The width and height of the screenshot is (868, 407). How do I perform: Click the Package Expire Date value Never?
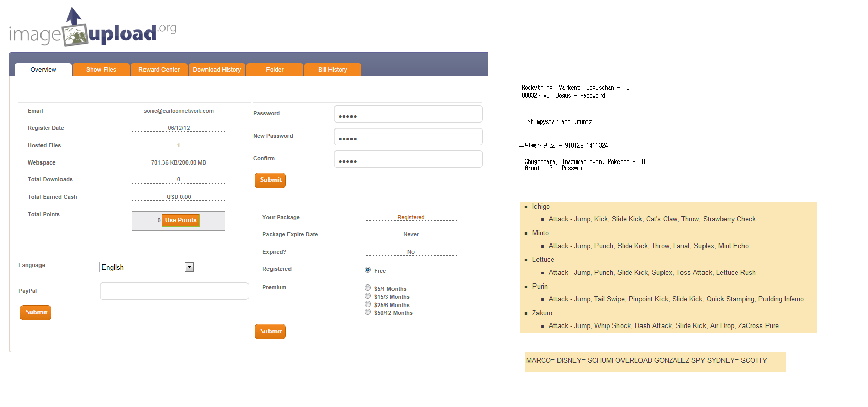(411, 235)
